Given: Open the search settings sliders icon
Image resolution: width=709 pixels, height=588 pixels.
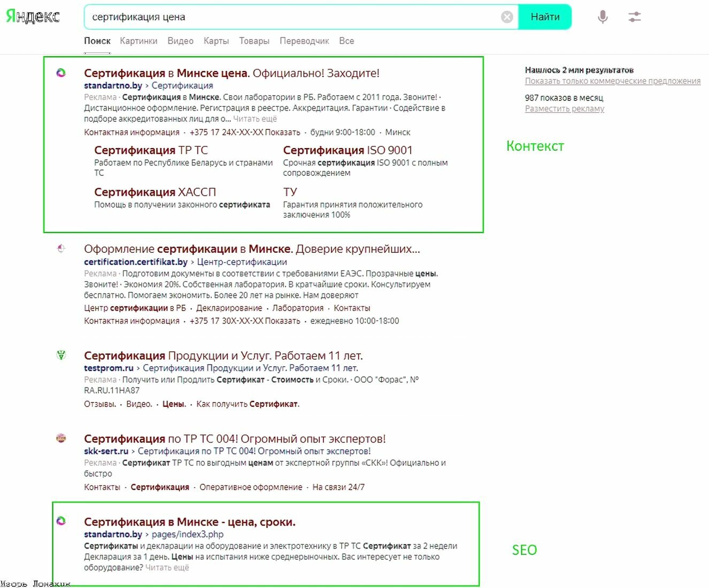Looking at the screenshot, I should [x=634, y=17].
